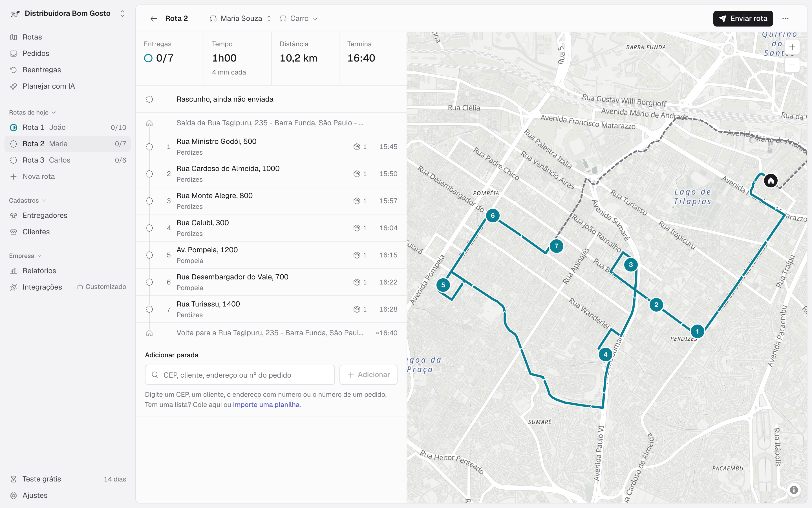Open the three-dots more options menu
Viewport: 812px width, 508px height.
tap(785, 18)
